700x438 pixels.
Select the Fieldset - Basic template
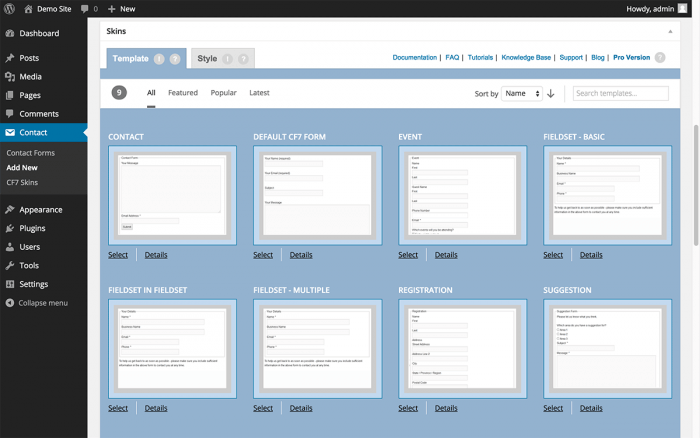[x=553, y=255]
